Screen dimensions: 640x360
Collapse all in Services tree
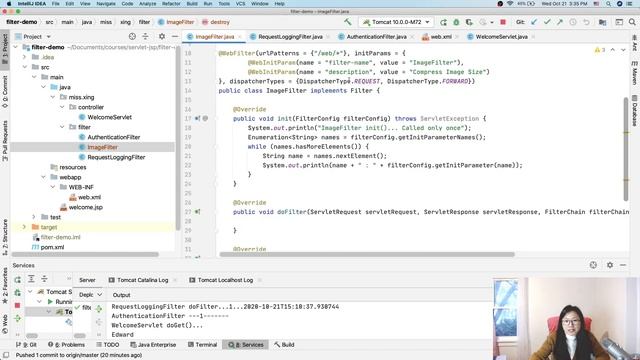tap(44, 279)
